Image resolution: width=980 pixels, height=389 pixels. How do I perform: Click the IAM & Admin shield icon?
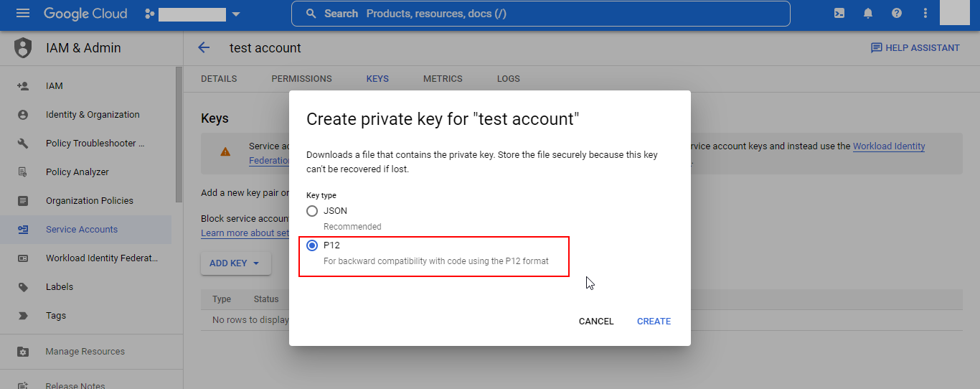(x=23, y=48)
